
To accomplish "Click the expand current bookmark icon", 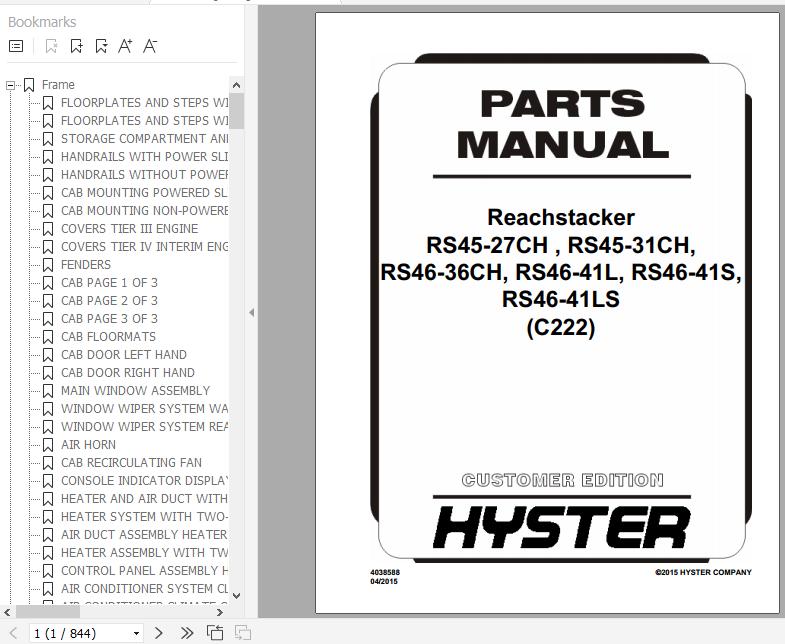I will 102,47.
